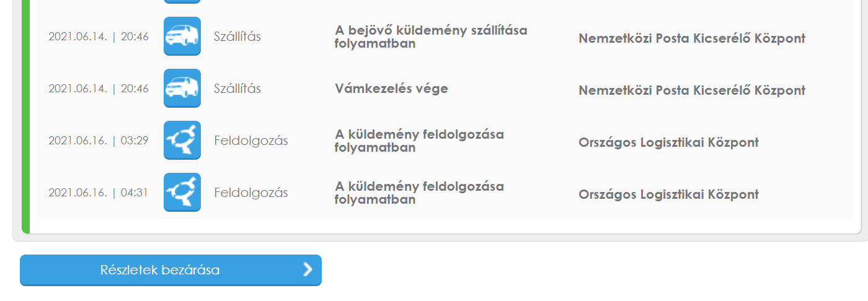Click Országos Logisztikai Központ in the 04:31 row
Screen dimensions: 868x301
[x=668, y=194]
